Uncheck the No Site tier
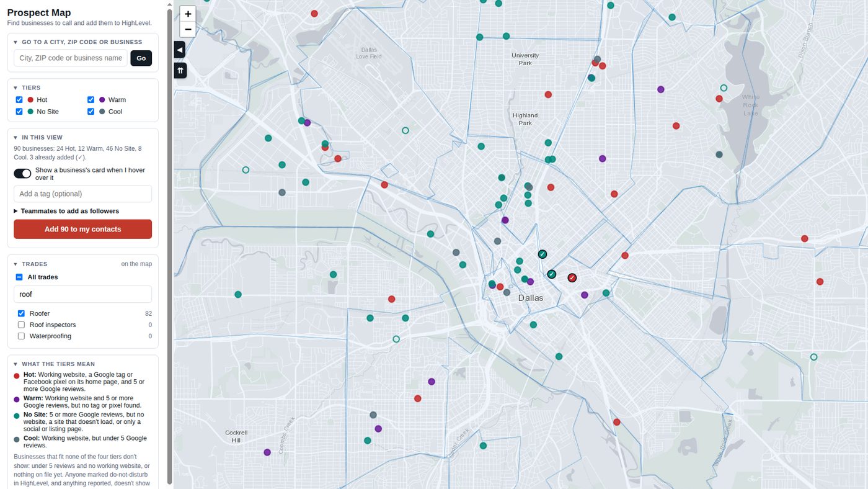This screenshot has width=868, height=489. (x=19, y=112)
